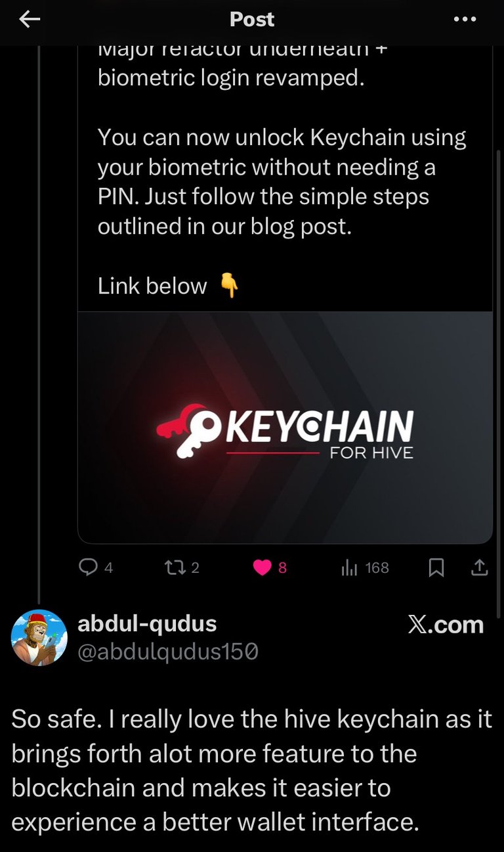Tap the 'Link below' pointing emoji line
The width and height of the screenshot is (504, 852).
(x=169, y=286)
